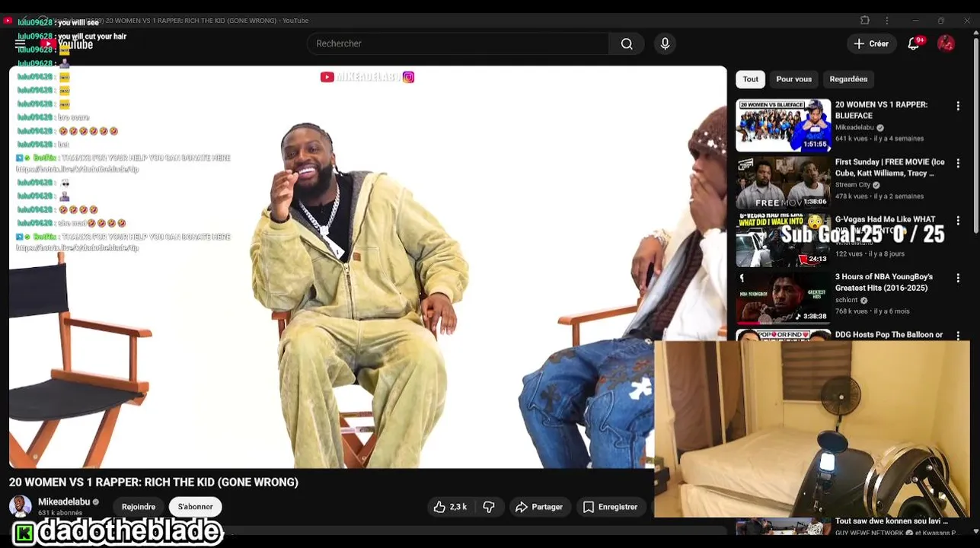
Task: Click title '3 Hours of NBA YoungBoy's Greatest Hits'
Action: point(884,282)
